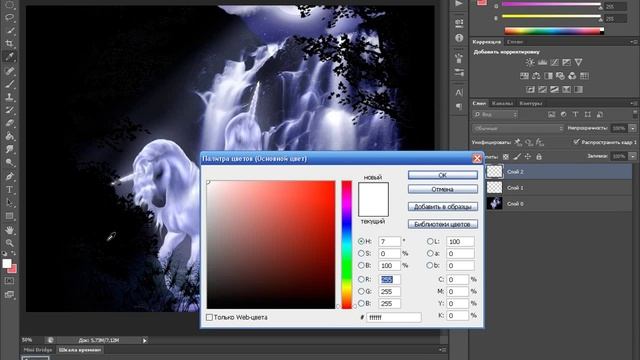
Task: Open the Character panel icon
Action: tap(459, 93)
